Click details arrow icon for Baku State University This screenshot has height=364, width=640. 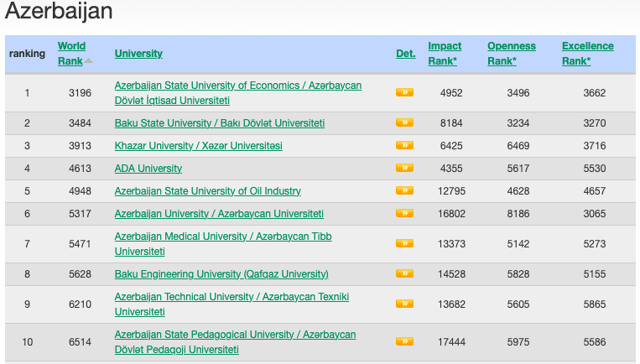(404, 122)
